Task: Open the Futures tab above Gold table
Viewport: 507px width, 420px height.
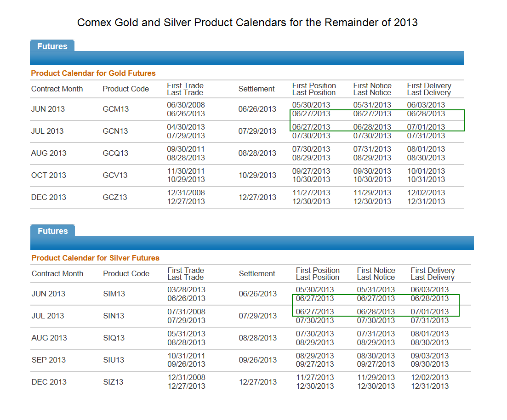Action: click(x=52, y=46)
